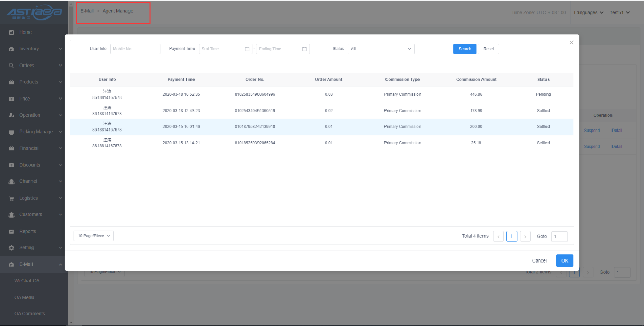The height and width of the screenshot is (326, 644).
Task: Click the Logistics cart icon
Action: click(11, 198)
